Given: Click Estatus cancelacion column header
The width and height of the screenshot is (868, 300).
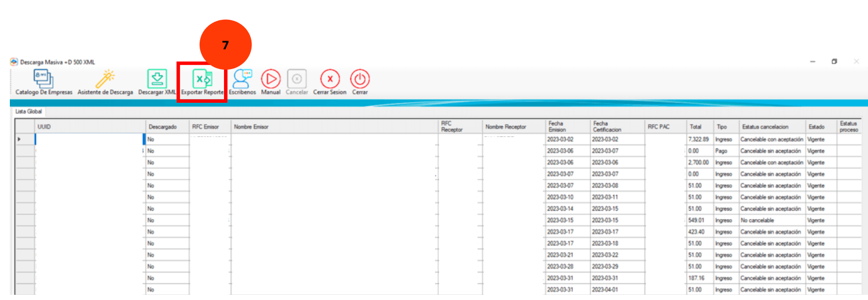Looking at the screenshot, I should tap(772, 127).
